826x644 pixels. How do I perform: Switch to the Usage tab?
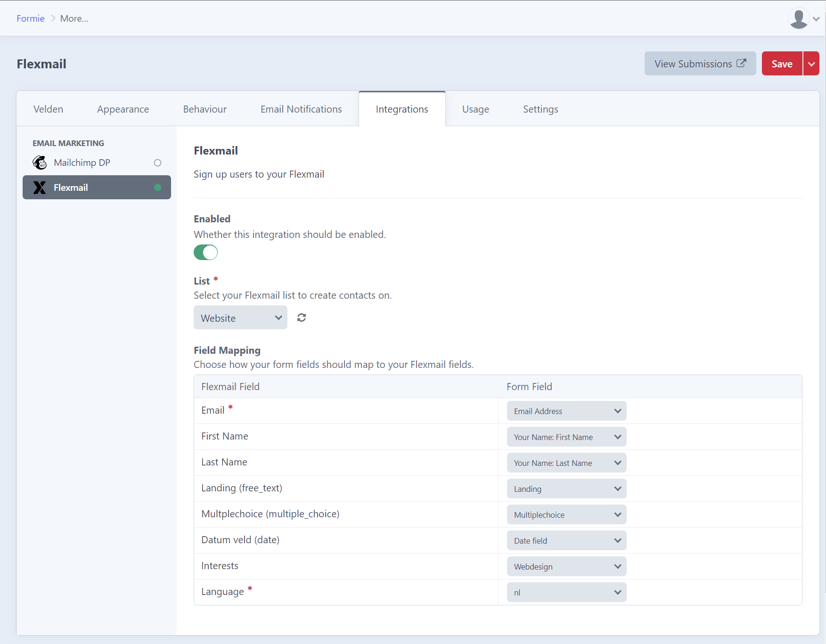point(475,109)
